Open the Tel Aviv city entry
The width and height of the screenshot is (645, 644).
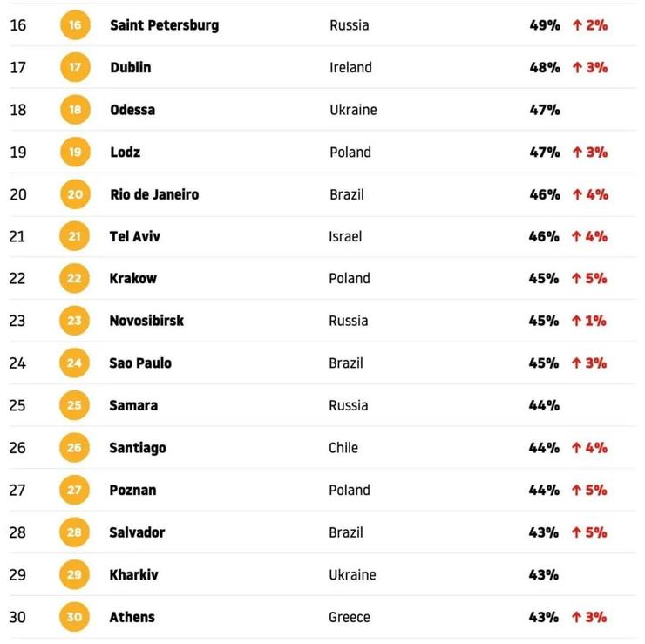tap(135, 236)
